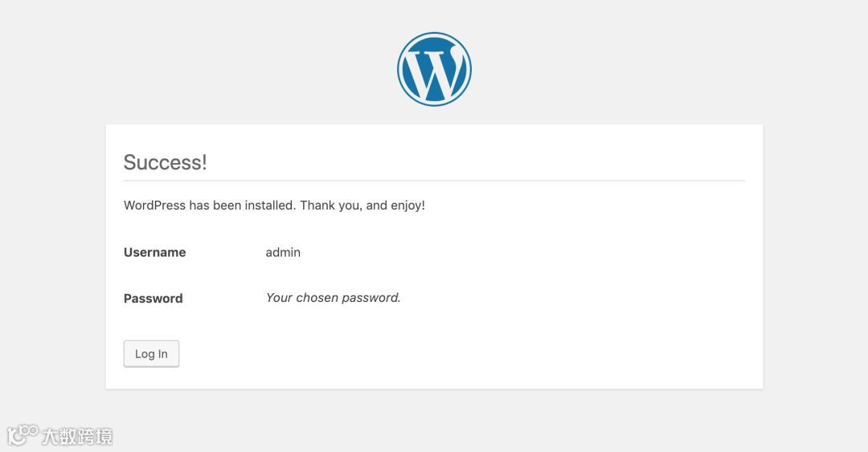Screen dimensions: 868x452
Task: Select the admin username value
Action: coord(283,252)
